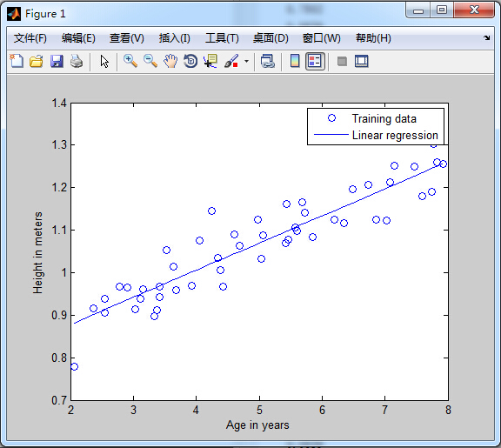Select the Zoom In magnifier tool
The width and height of the screenshot is (501, 448).
pos(130,61)
